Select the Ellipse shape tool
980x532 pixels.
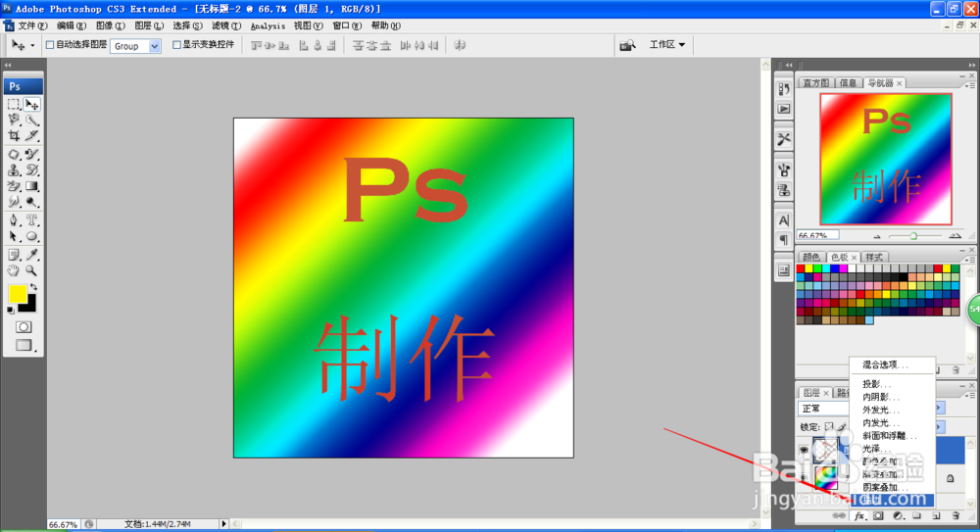point(32,236)
